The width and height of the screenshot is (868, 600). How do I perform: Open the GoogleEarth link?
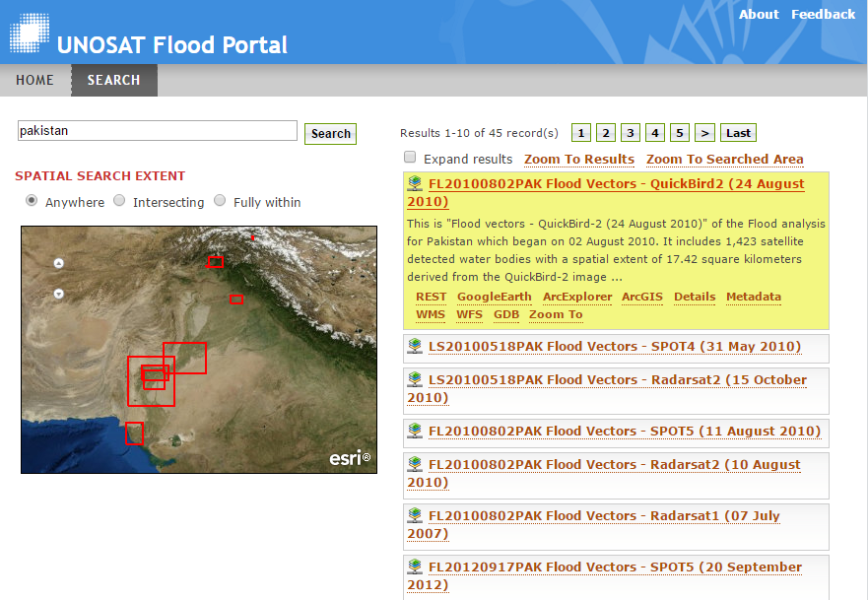point(495,297)
